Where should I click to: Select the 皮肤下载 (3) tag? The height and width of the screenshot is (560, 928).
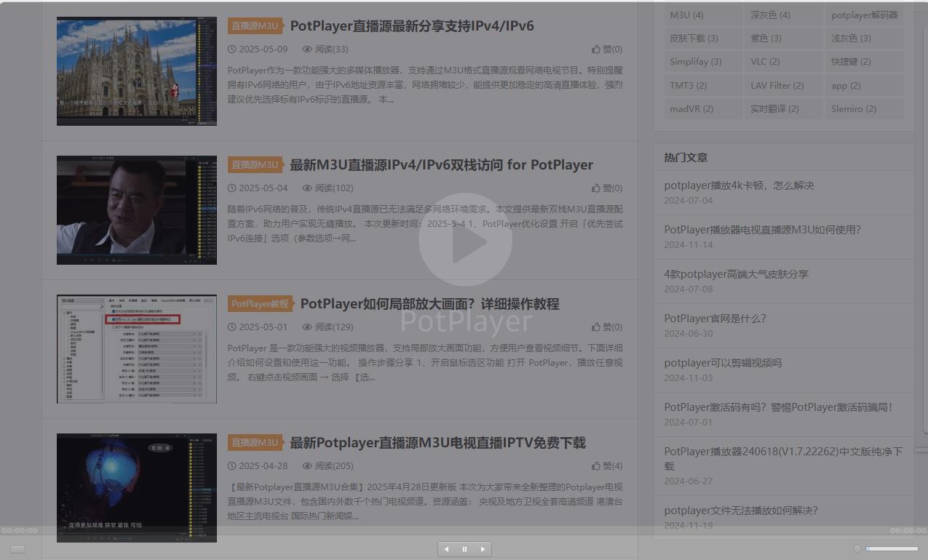point(702,39)
